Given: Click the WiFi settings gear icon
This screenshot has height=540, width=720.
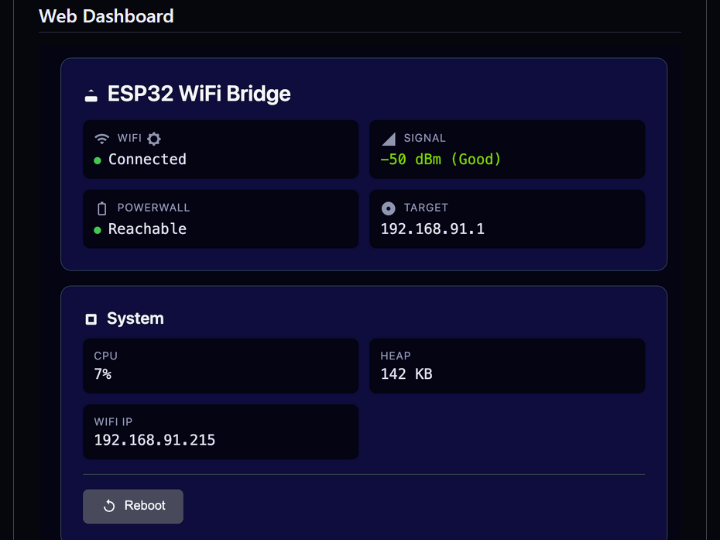Looking at the screenshot, I should [154, 139].
